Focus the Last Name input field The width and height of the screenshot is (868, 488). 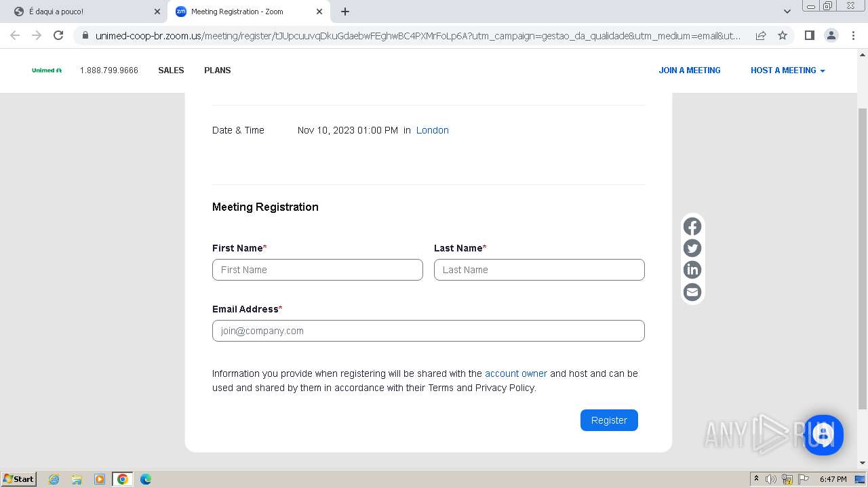click(539, 270)
